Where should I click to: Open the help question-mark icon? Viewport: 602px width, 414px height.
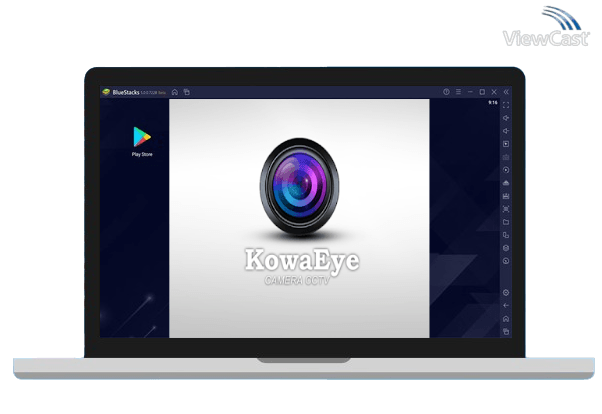pyautogui.click(x=446, y=92)
